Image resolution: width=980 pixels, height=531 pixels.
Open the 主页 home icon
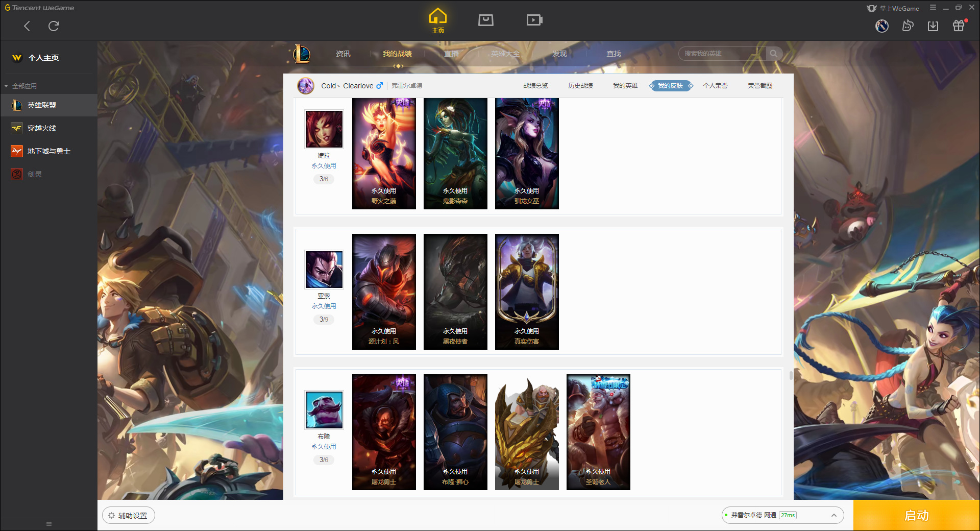[x=438, y=21]
